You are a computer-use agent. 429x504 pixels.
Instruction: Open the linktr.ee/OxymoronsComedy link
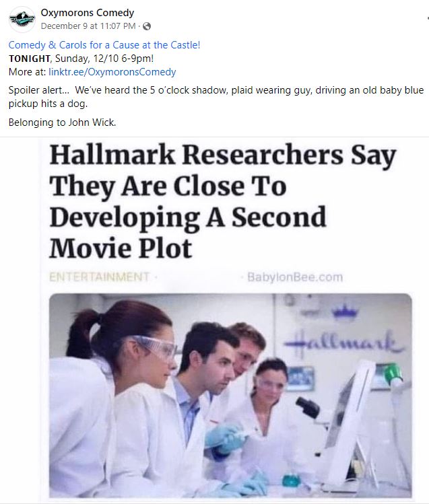coord(112,72)
